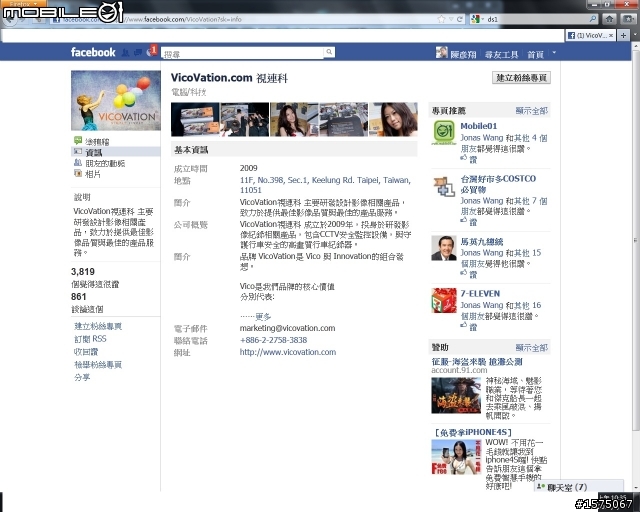Open notifications icon with red badge
Screen dimensions: 640x512
151,51
